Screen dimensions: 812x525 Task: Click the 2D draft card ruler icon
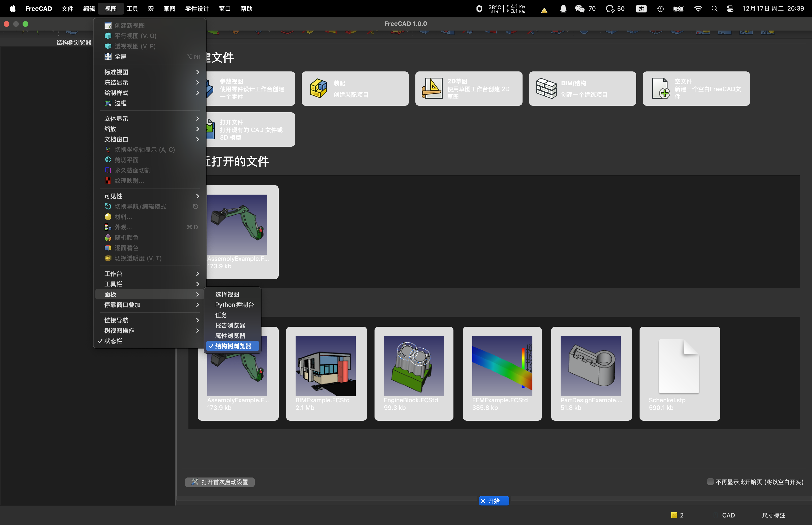coord(432,88)
